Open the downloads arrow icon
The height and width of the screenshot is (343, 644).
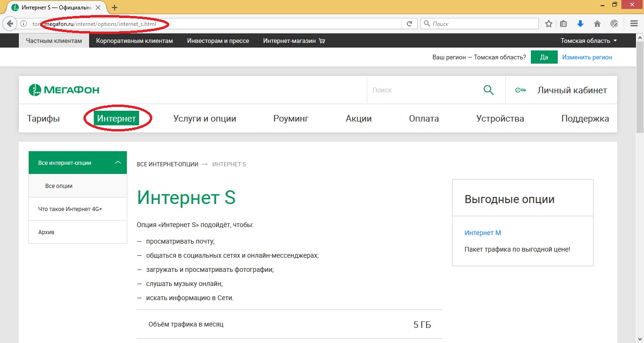[580, 23]
